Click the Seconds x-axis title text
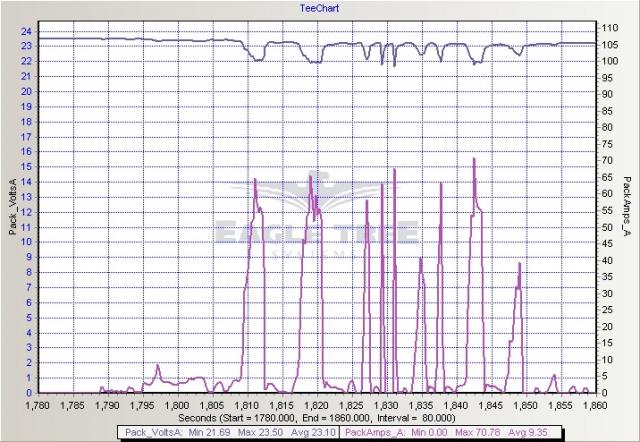The height and width of the screenshot is (442, 640). point(317,417)
